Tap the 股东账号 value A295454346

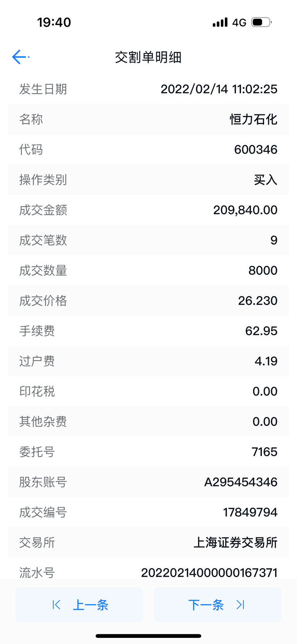coord(241,482)
